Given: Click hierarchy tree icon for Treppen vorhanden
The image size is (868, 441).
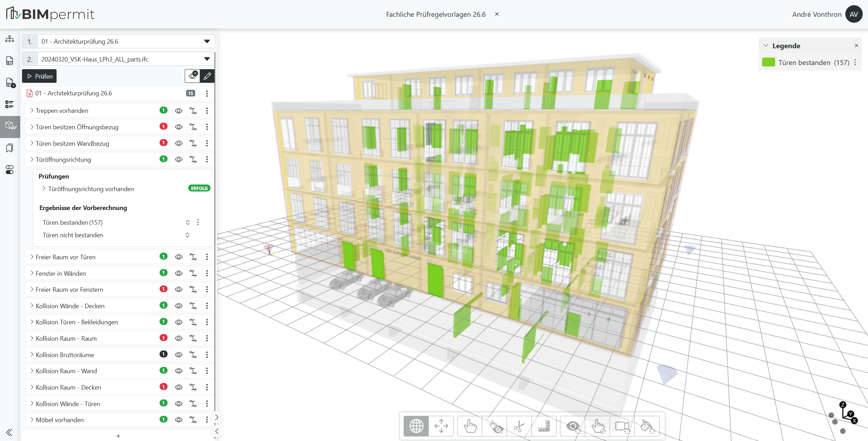Looking at the screenshot, I should pyautogui.click(x=193, y=111).
